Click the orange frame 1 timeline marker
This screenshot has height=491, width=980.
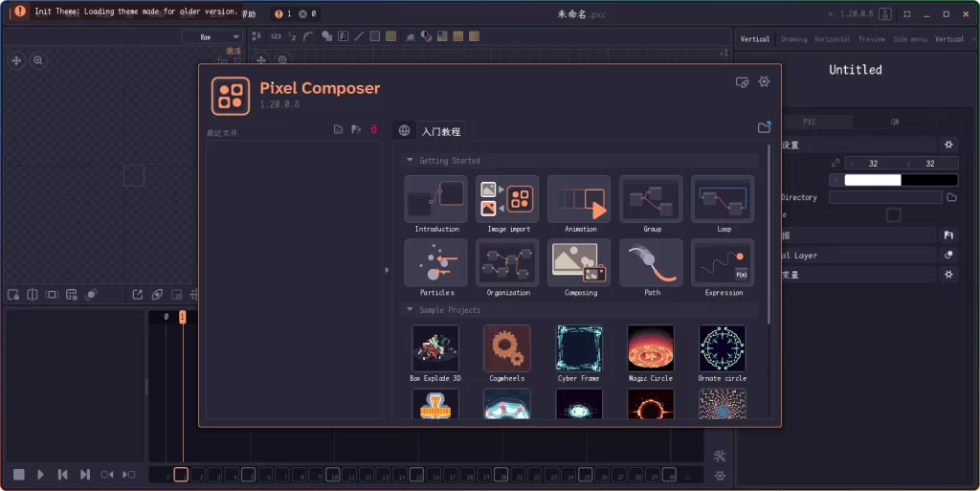tap(183, 317)
